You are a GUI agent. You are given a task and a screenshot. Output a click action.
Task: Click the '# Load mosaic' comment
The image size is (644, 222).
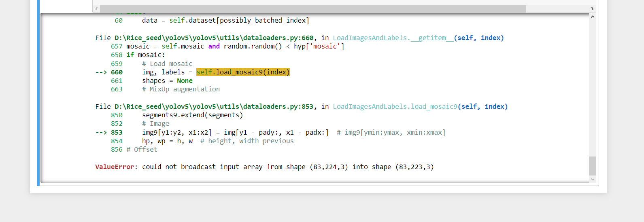[167, 63]
